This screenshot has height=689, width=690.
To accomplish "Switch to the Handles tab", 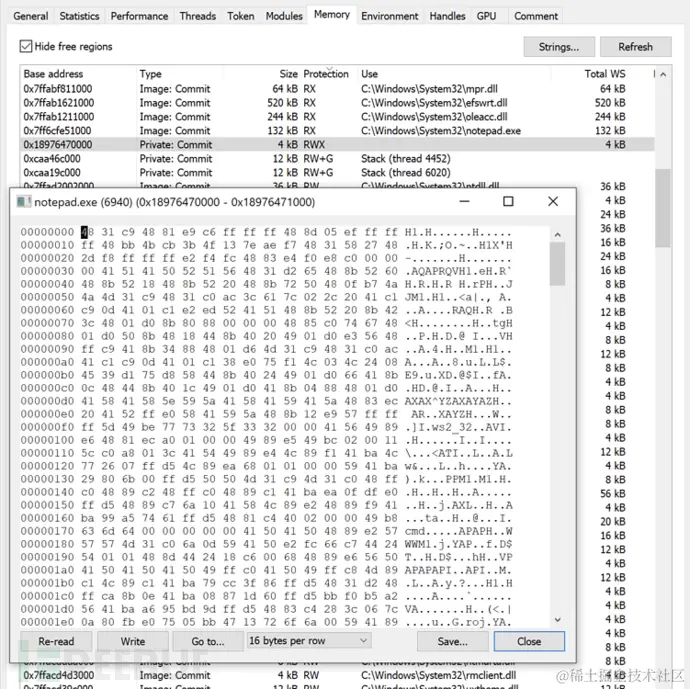I will click(447, 16).
